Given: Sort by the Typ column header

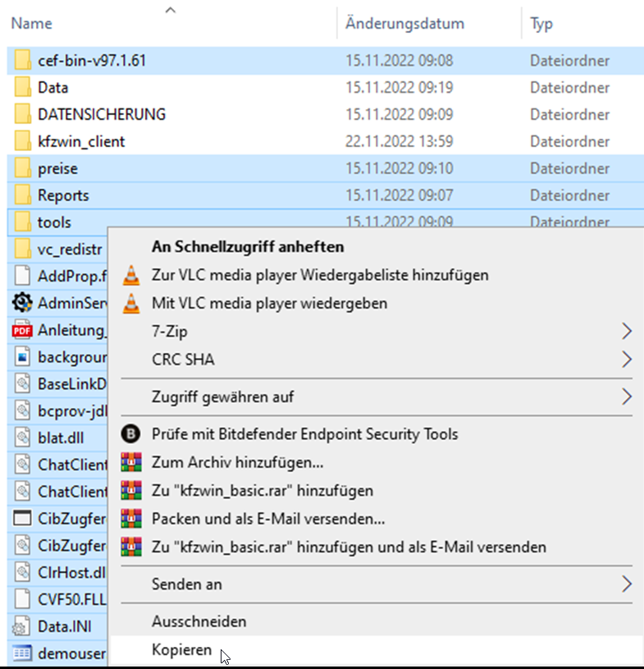Looking at the screenshot, I should point(541,24).
